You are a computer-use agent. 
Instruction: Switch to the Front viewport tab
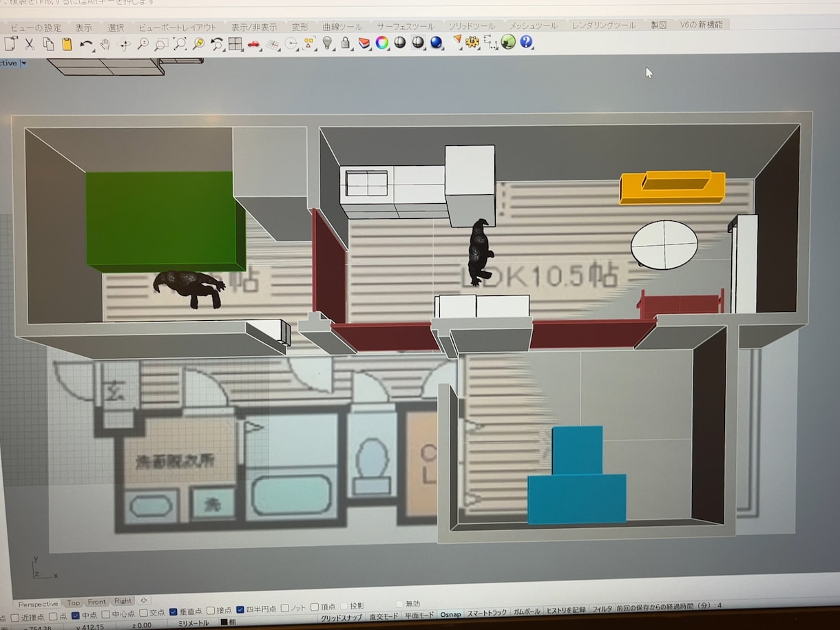tap(97, 602)
